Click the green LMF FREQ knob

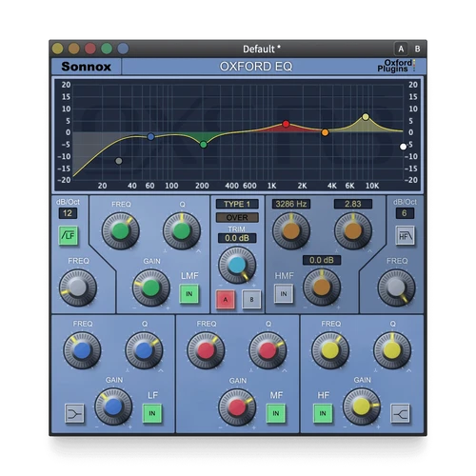coord(120,230)
